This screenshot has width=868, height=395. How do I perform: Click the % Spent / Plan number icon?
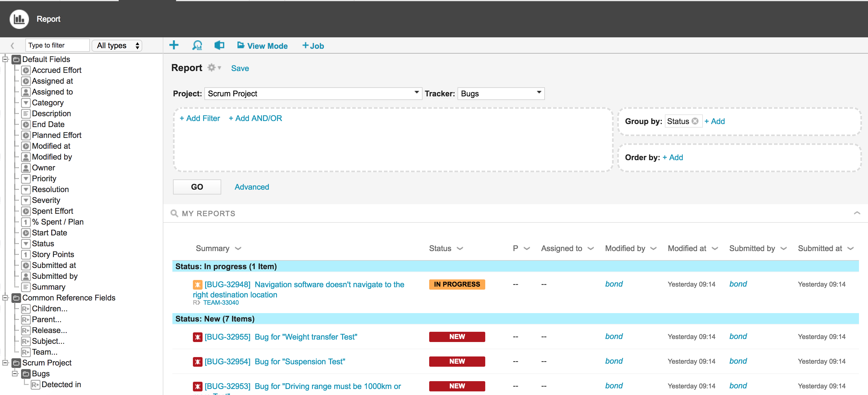tap(26, 222)
